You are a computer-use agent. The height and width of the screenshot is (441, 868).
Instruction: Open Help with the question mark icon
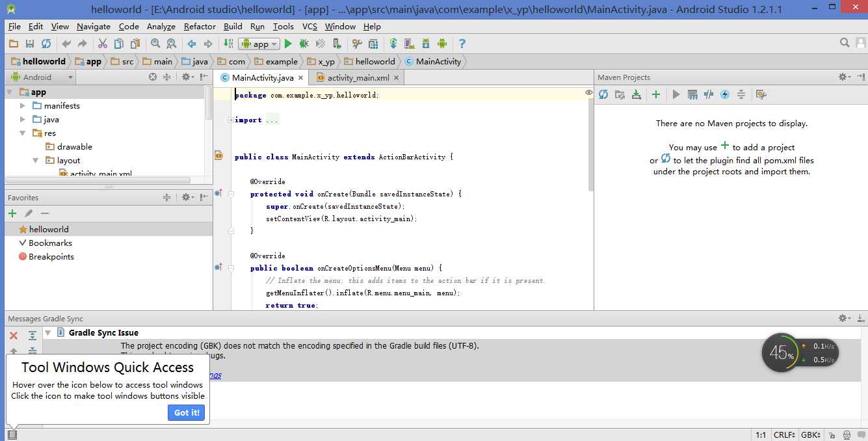(x=462, y=44)
